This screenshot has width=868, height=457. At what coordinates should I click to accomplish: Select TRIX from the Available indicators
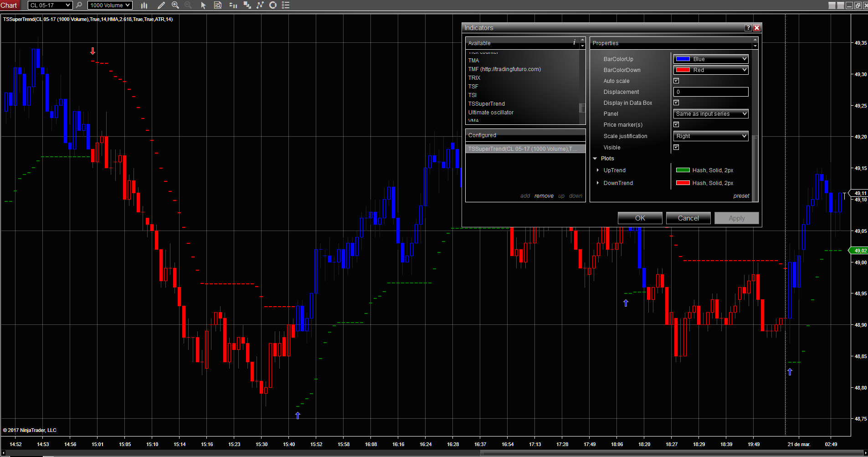point(474,78)
